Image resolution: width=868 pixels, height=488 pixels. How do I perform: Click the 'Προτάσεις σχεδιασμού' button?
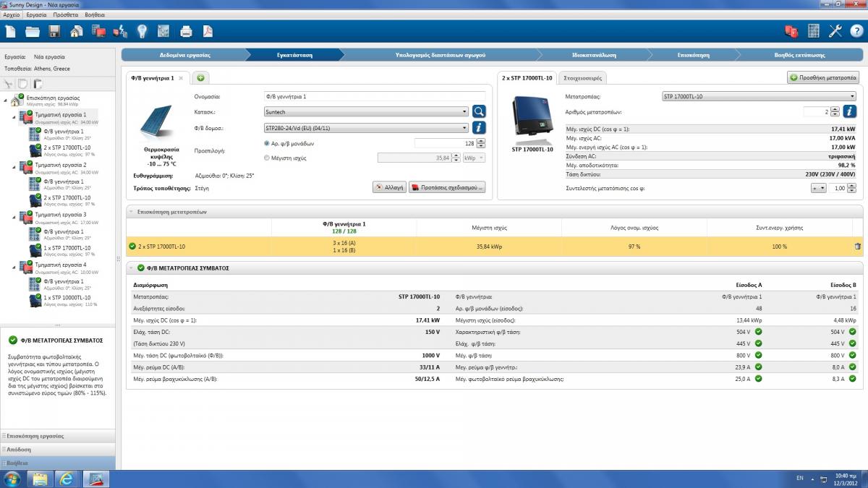pos(446,187)
